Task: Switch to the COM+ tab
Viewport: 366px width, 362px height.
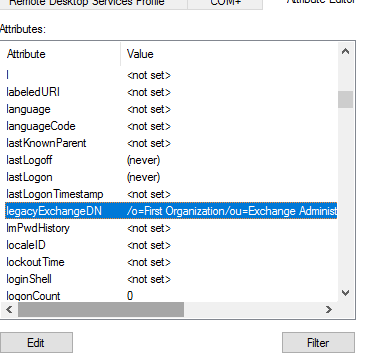Action: click(x=225, y=3)
